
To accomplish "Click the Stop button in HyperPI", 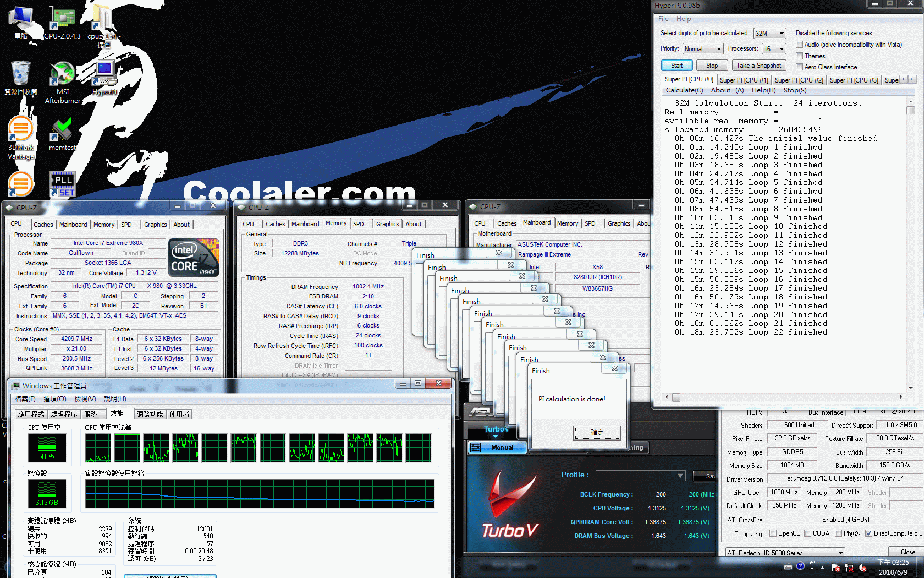I will coord(712,66).
